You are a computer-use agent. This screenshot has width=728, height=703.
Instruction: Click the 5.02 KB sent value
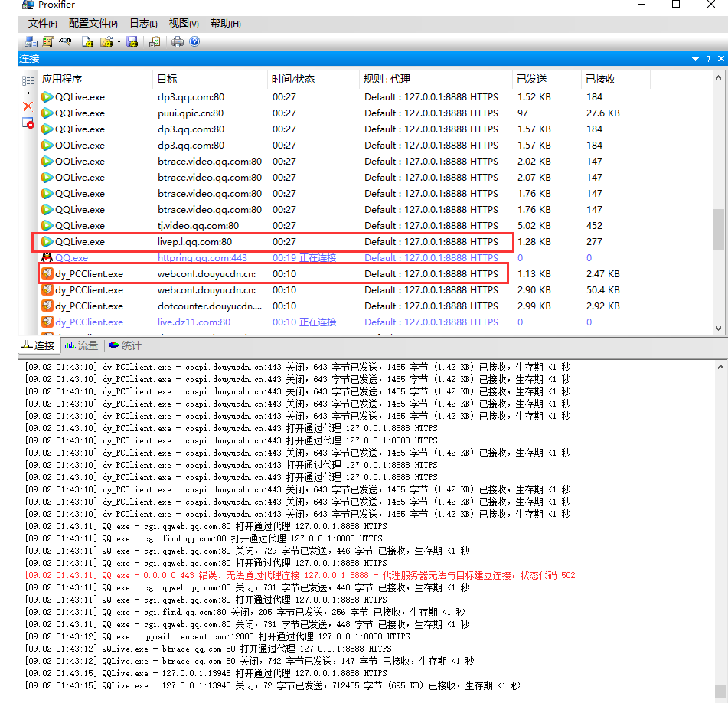click(x=534, y=226)
